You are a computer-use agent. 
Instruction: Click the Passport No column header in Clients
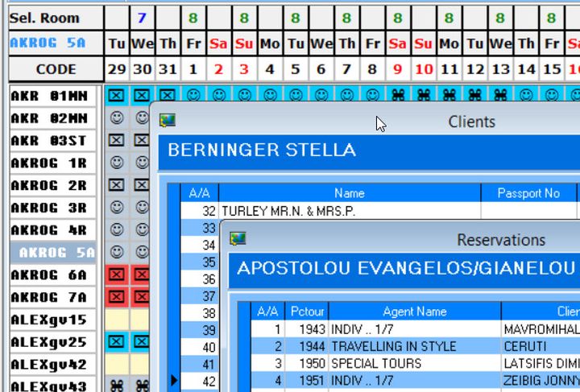528,193
